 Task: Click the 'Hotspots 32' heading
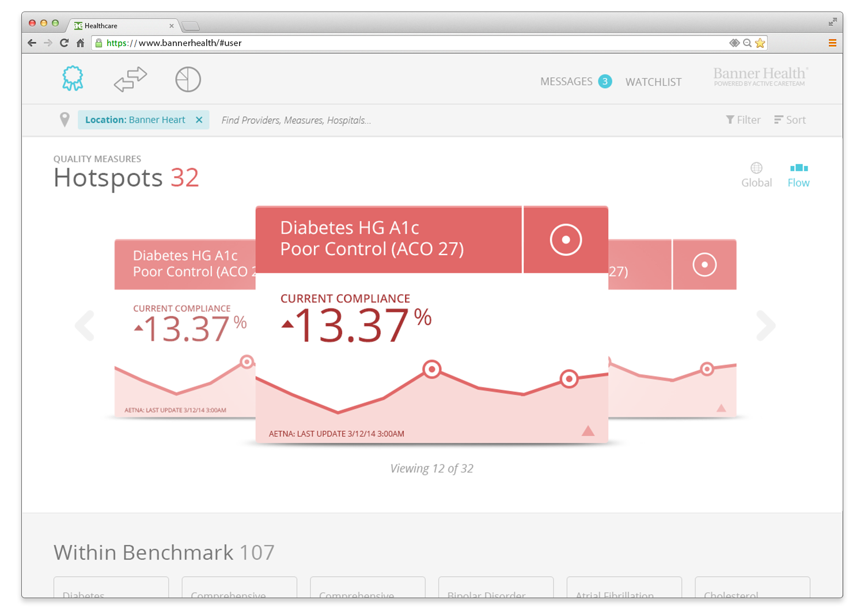click(126, 178)
